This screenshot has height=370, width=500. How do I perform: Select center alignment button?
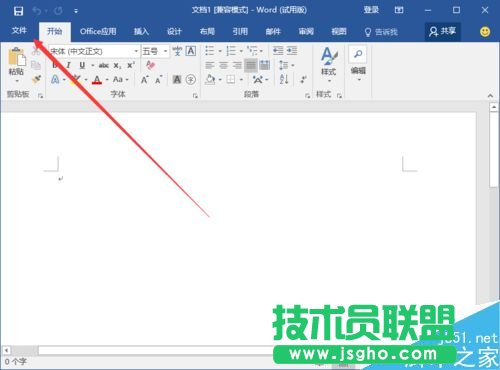223,65
